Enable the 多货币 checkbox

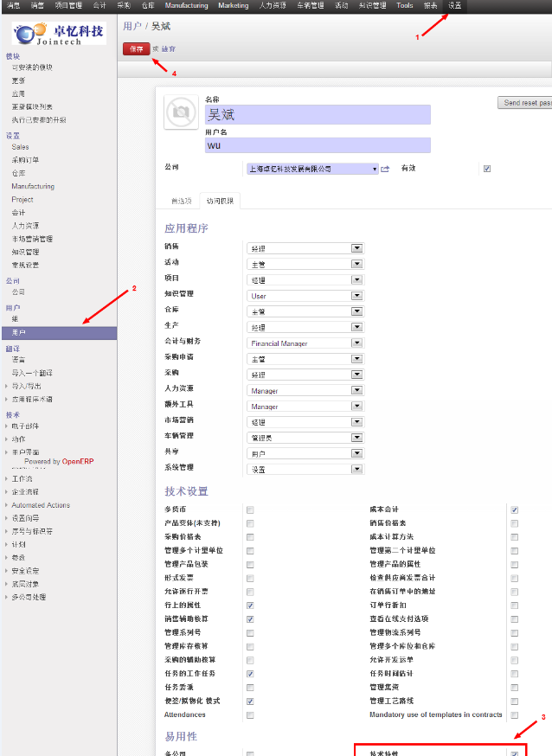pyautogui.click(x=250, y=509)
